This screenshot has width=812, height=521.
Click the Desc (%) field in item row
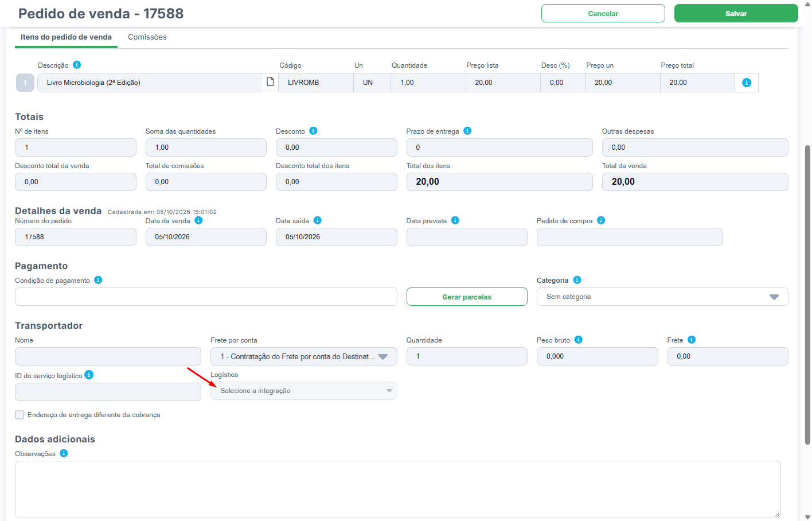click(563, 83)
